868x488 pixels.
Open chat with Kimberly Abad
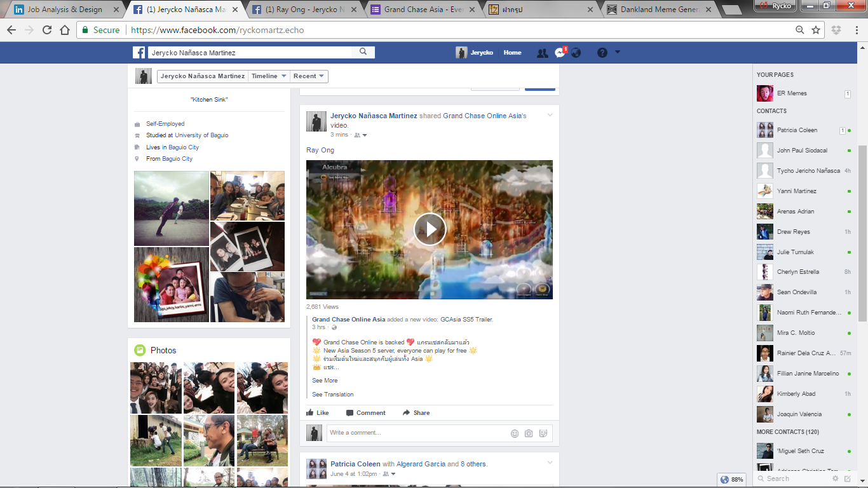pos(804,394)
